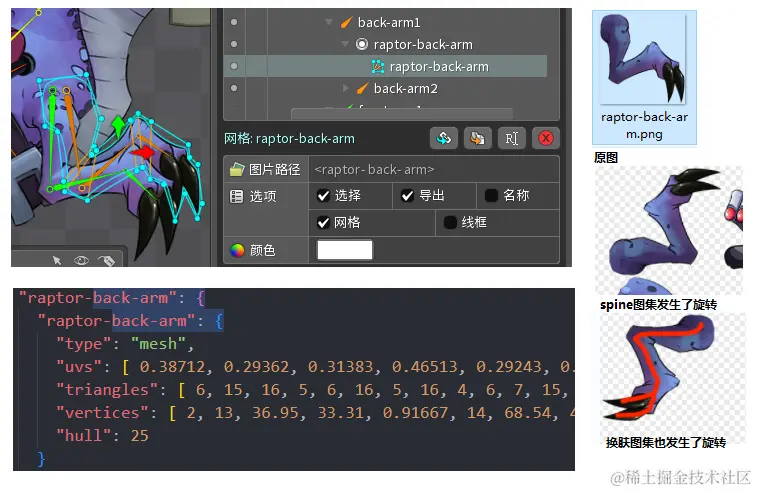Viewport: 757px width, 492px height.
Task: Click the bone icon beside back-arm1
Action: 347,22
